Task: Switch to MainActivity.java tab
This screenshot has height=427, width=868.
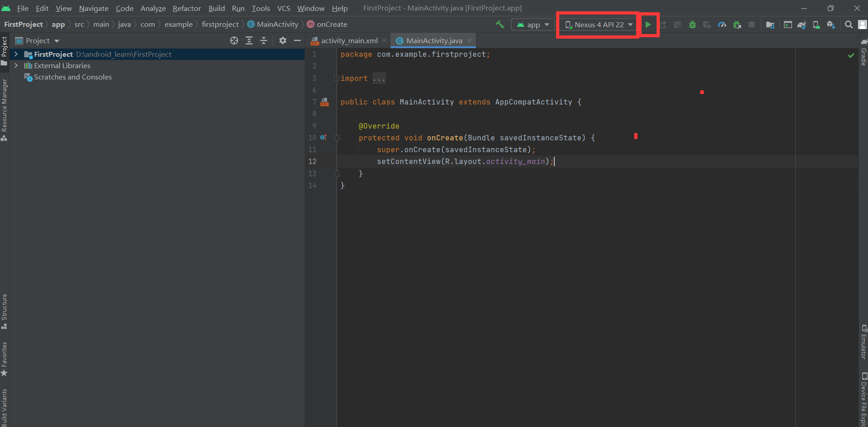Action: click(434, 40)
